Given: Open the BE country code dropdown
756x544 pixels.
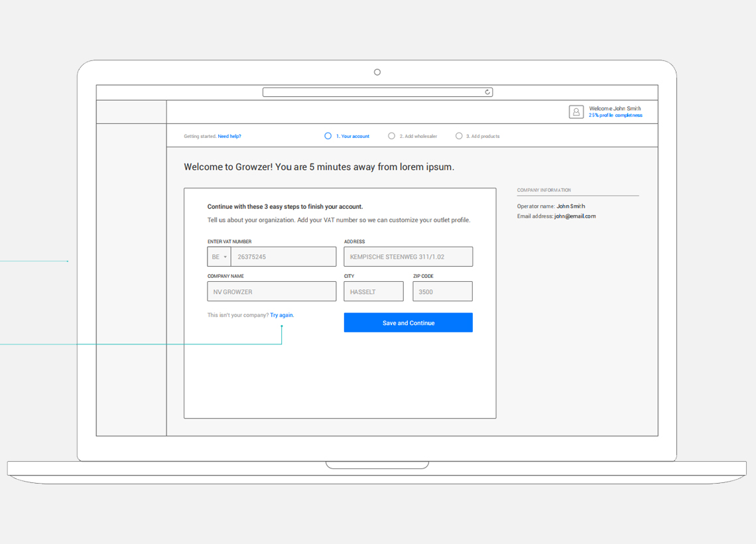Looking at the screenshot, I should point(219,257).
